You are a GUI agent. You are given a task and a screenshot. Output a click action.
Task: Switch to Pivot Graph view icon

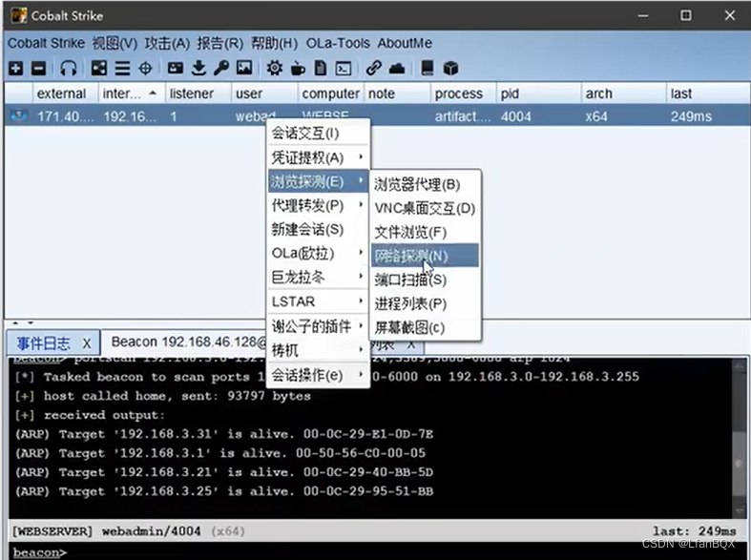click(x=99, y=69)
